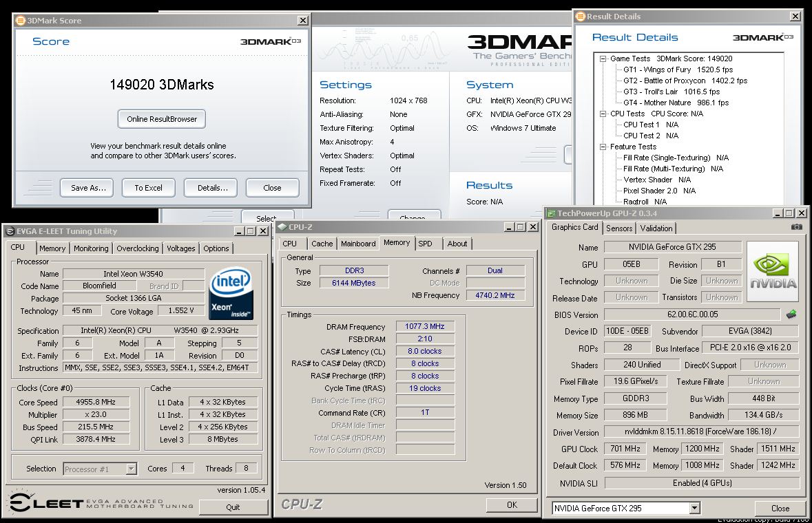Select Fill Rate (Multi-Texturing) row

673,169
